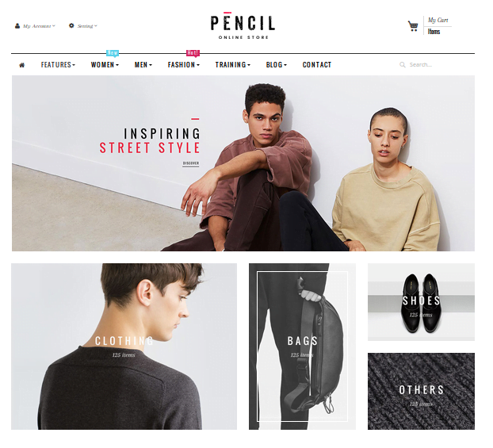Open the Women menu
Viewport: 493px width, 448px height.
pos(106,66)
